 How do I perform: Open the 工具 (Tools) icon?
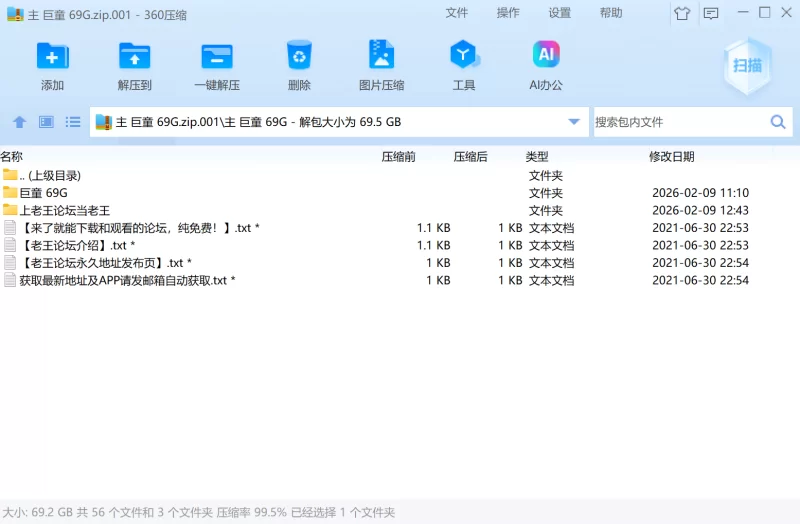(x=464, y=56)
